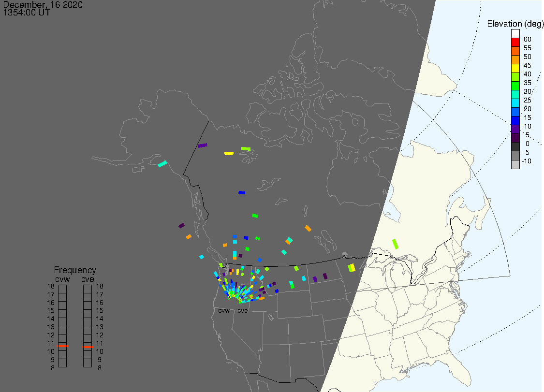Click the orange swatch between 50 and 45
Viewport: 544px width, 392px height.
click(515, 59)
